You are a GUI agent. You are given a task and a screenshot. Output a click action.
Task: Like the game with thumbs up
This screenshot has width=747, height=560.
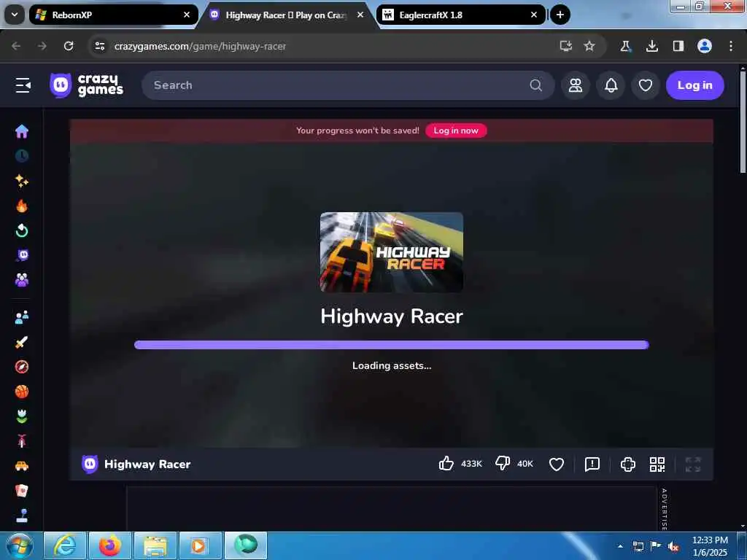coord(446,463)
